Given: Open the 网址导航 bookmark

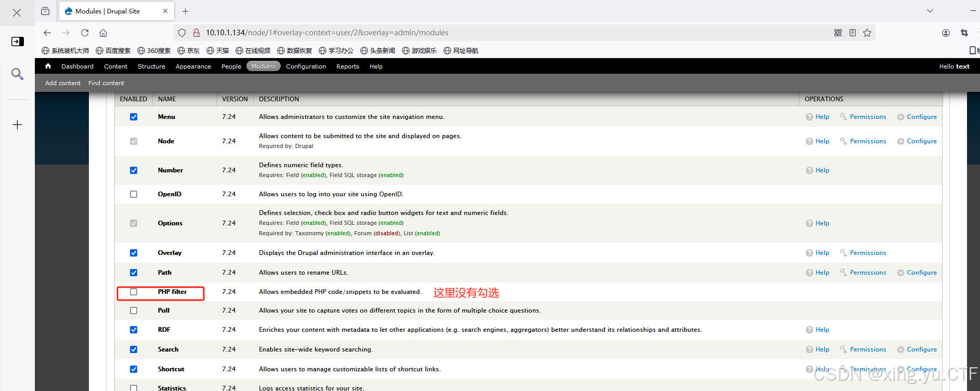Looking at the screenshot, I should tap(461, 51).
